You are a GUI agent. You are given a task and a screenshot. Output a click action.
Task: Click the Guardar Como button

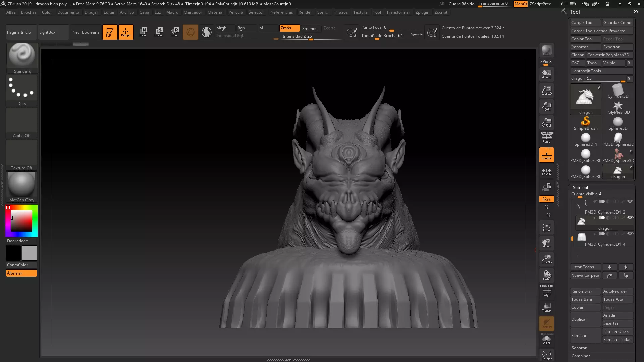pos(617,23)
